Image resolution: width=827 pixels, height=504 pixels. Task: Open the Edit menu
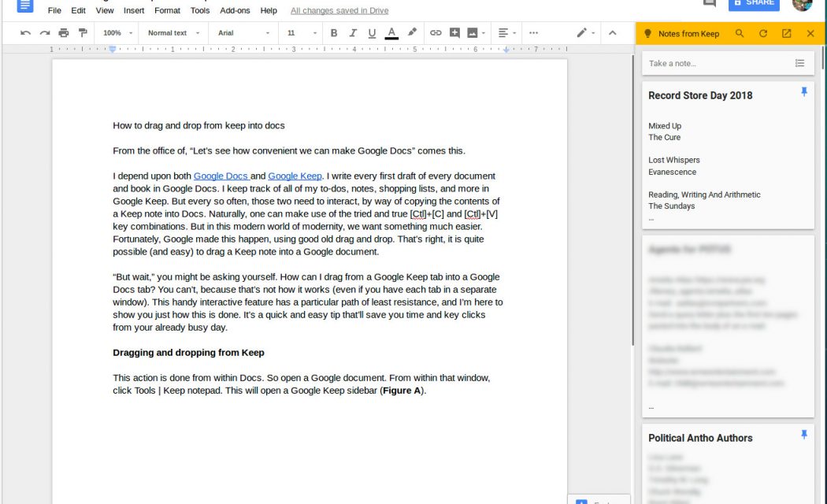(x=78, y=10)
